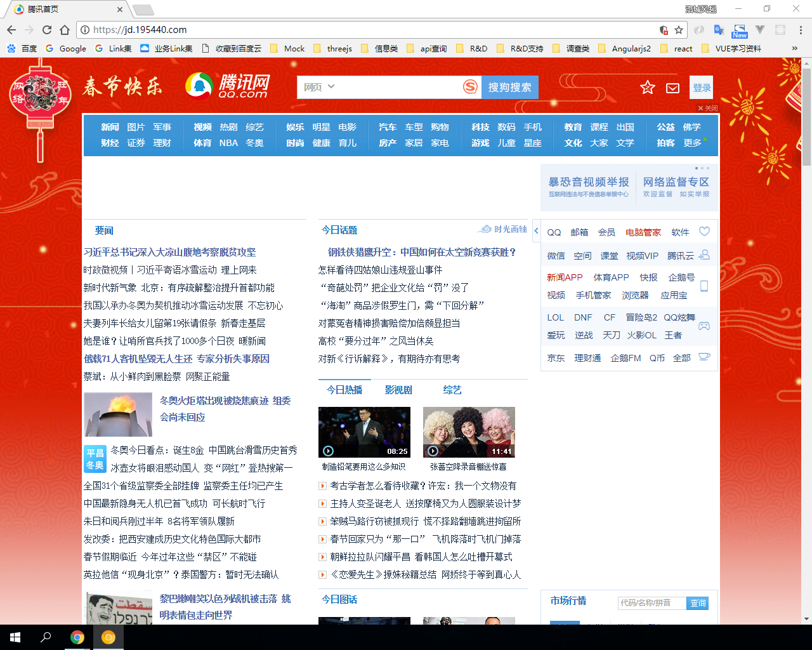Open the 视频 navigation item

click(x=202, y=127)
